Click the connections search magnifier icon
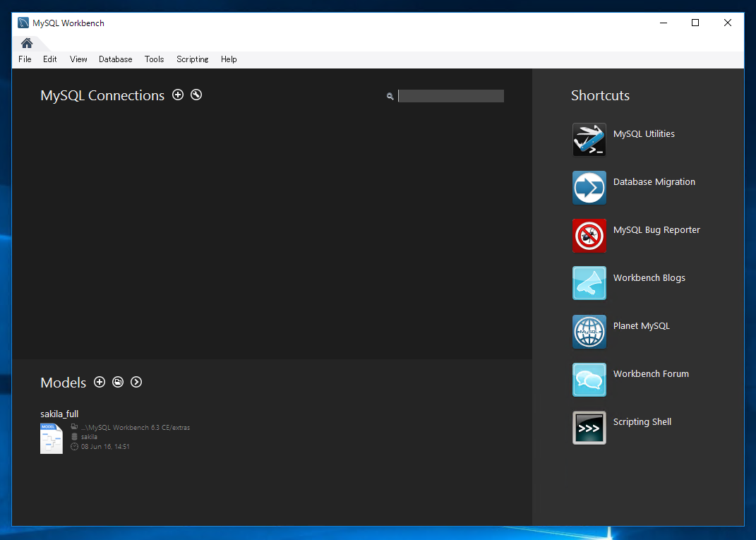756x540 pixels. (x=390, y=97)
